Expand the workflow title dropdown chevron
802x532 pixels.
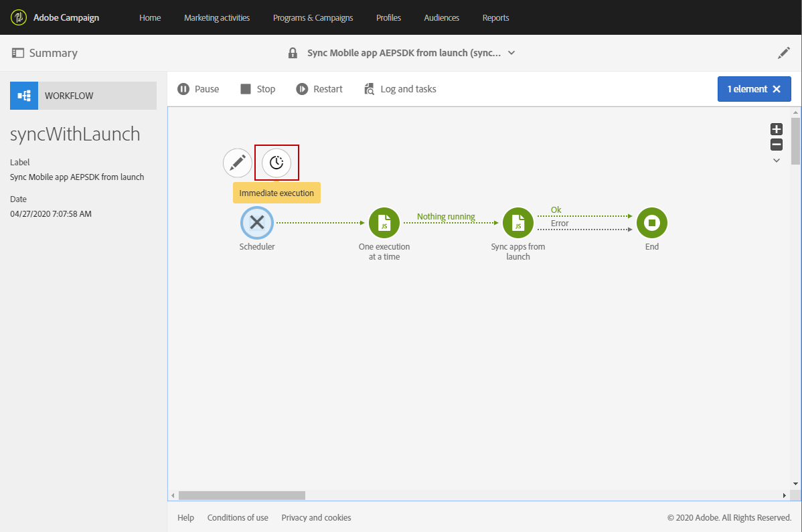click(511, 53)
